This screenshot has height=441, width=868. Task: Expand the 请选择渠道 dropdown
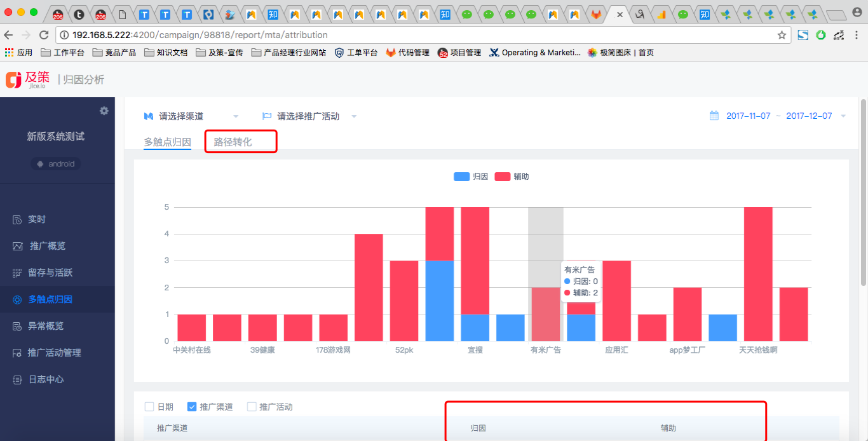coord(236,116)
